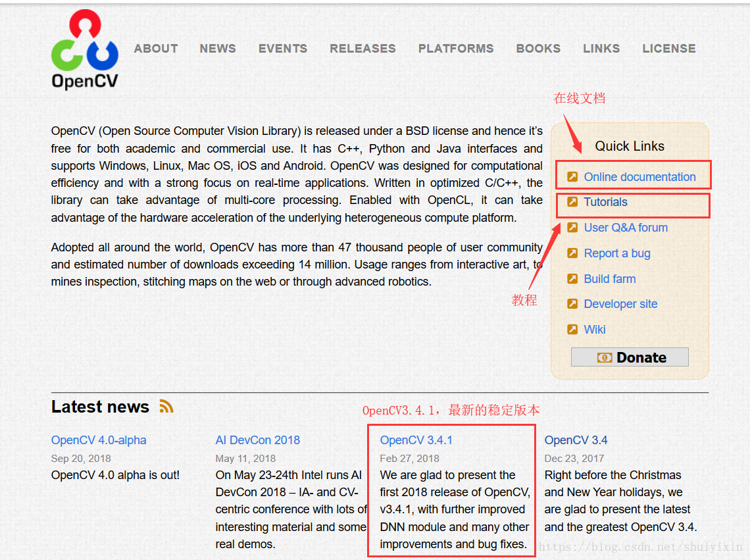Open the Online documentation link

point(639,176)
